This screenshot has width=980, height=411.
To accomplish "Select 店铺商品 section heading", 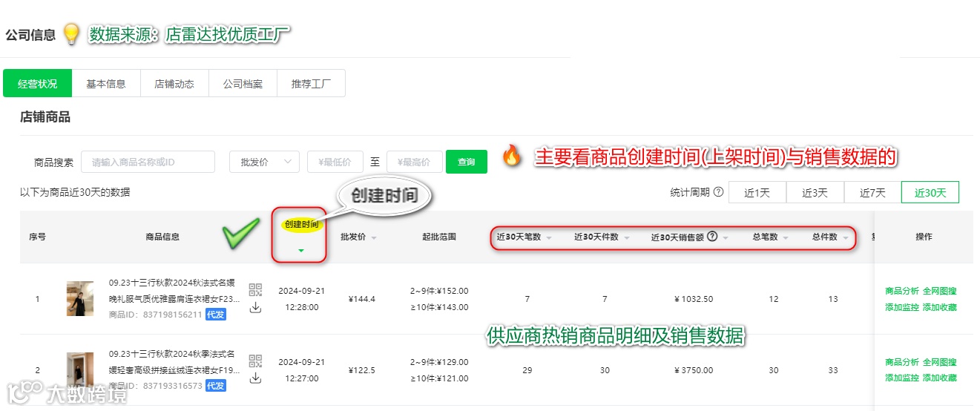I will tap(45, 116).
